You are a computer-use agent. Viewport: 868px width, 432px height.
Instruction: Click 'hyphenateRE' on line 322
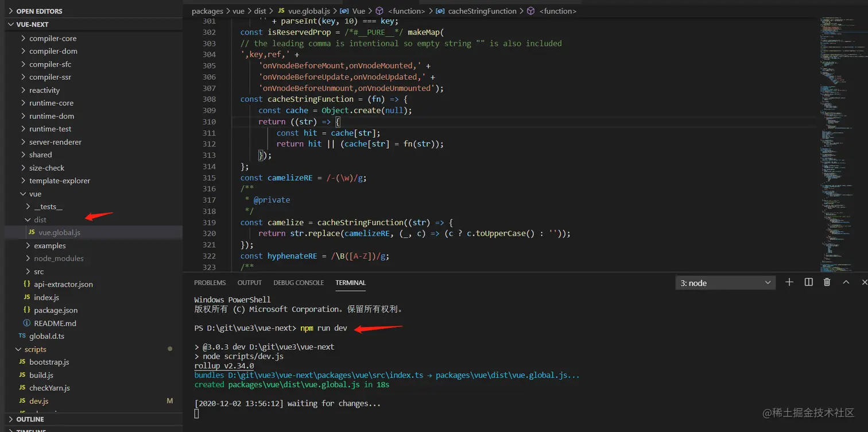tap(292, 256)
